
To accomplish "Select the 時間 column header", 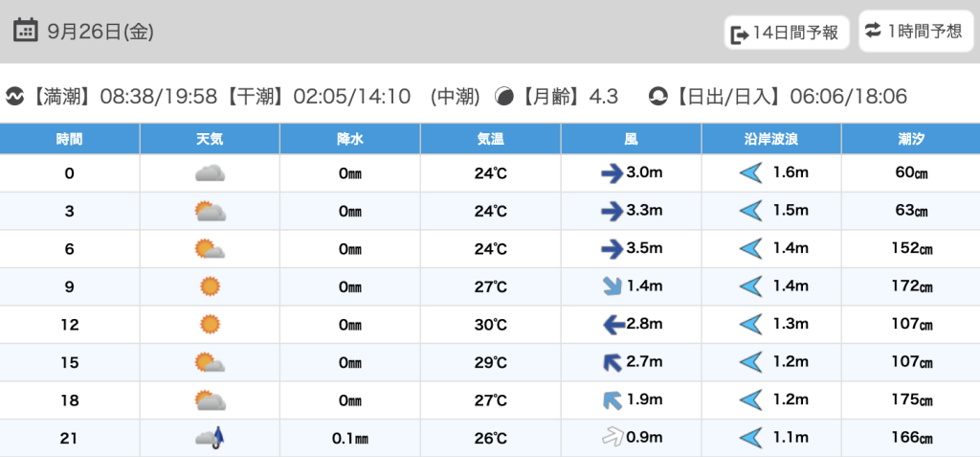I will [70, 139].
